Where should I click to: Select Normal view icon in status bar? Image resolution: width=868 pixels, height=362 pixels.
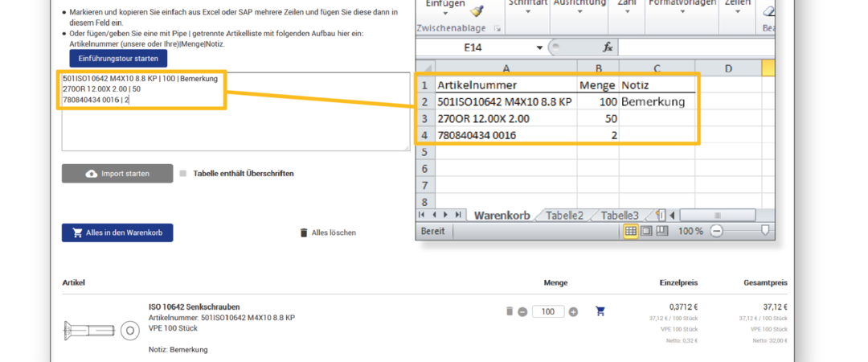[x=631, y=231]
